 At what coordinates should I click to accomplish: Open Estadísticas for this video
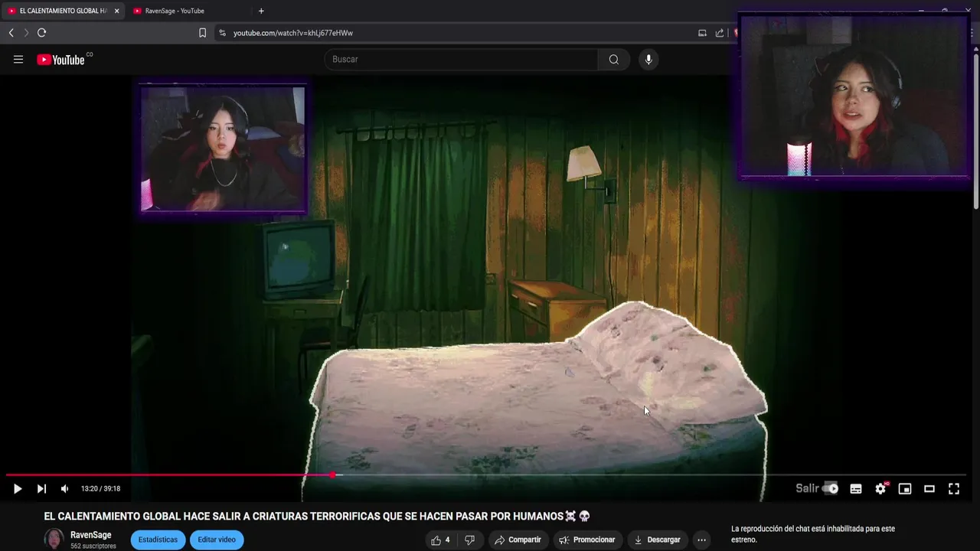coord(158,540)
